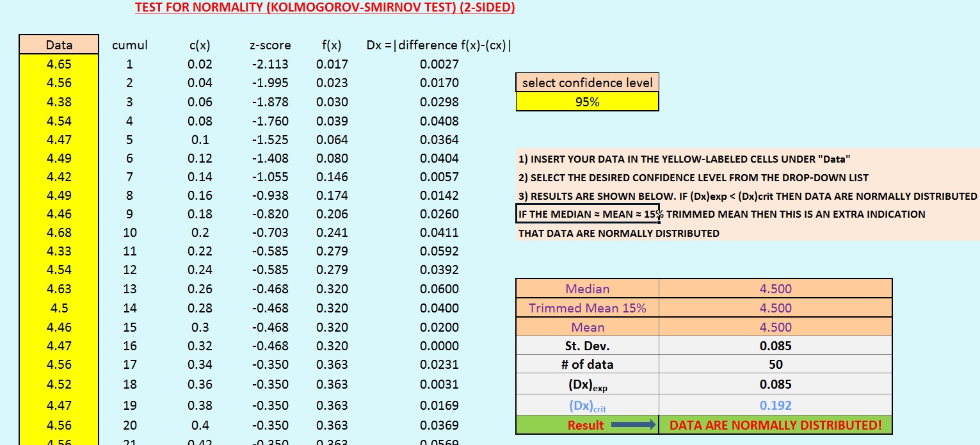Select the 'Dx =|difference f(x)-(cx)|' header
Screen dimensions: 980x445
(x=439, y=45)
